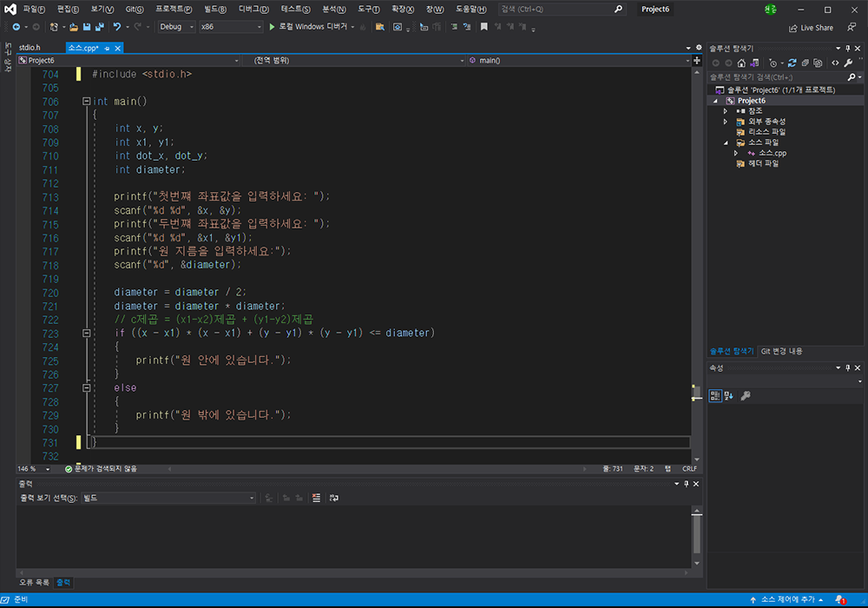Click the uncomment selected lines icon
The image size is (868, 608).
point(467,27)
